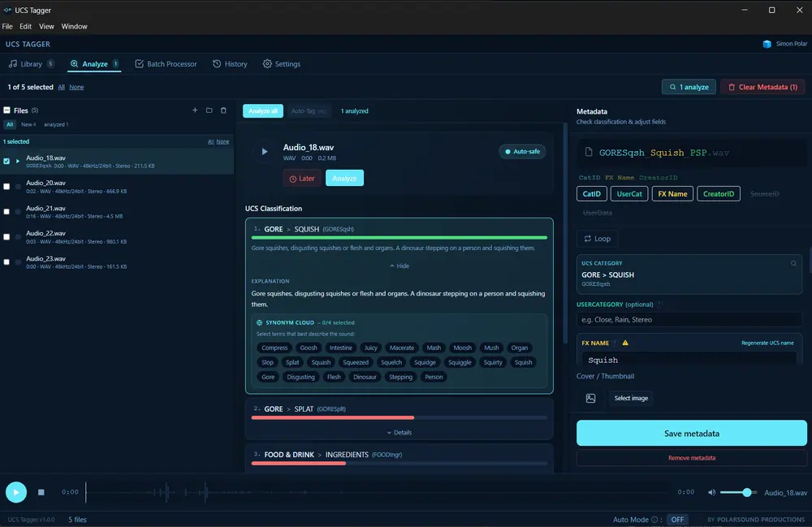Select the Squelch synonym tag
The width and height of the screenshot is (812, 527).
coord(391,362)
